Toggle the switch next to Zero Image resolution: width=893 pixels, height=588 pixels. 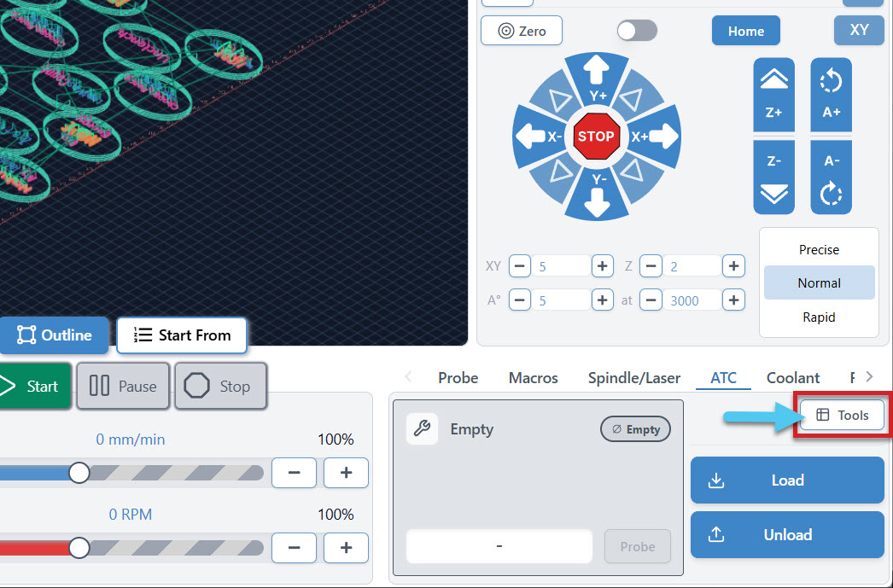click(x=637, y=31)
